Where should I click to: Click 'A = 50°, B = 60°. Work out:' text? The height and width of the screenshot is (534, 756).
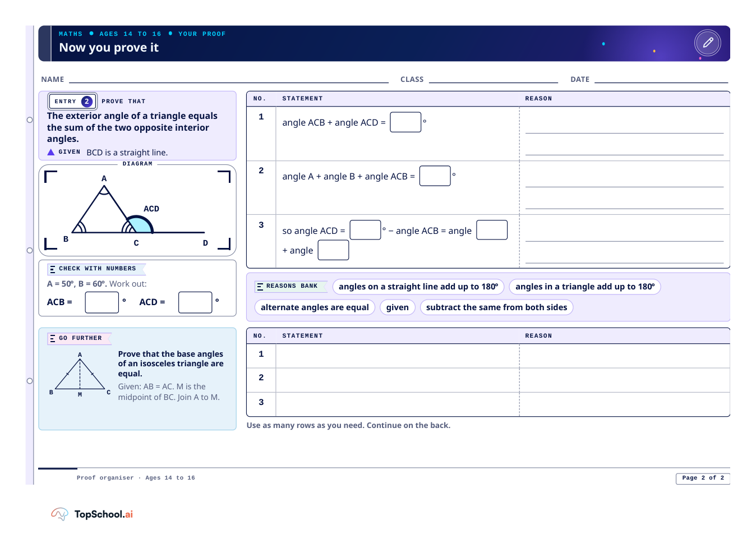click(97, 284)
